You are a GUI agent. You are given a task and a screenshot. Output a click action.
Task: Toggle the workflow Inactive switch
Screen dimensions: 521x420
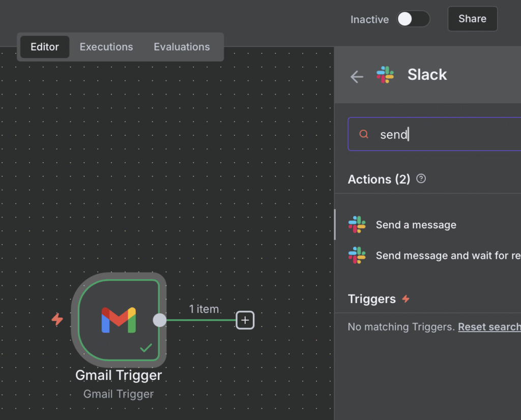[x=413, y=19]
